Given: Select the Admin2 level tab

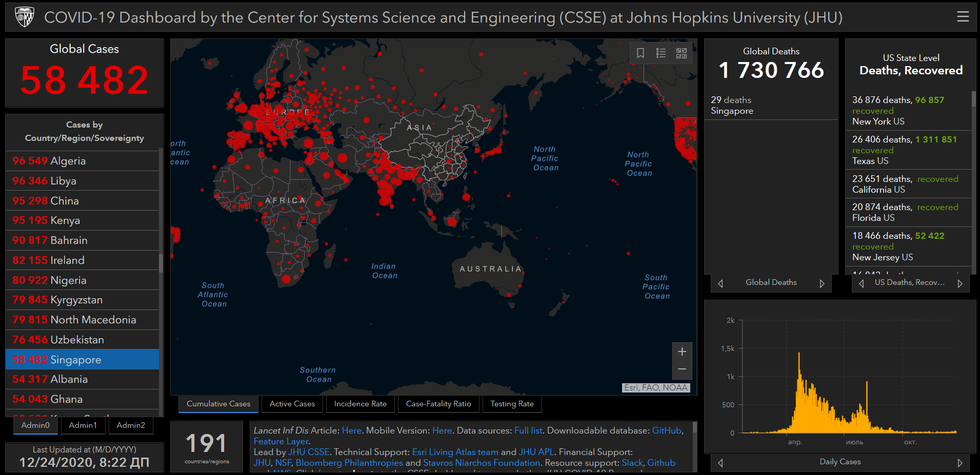Looking at the screenshot, I should 131,425.
